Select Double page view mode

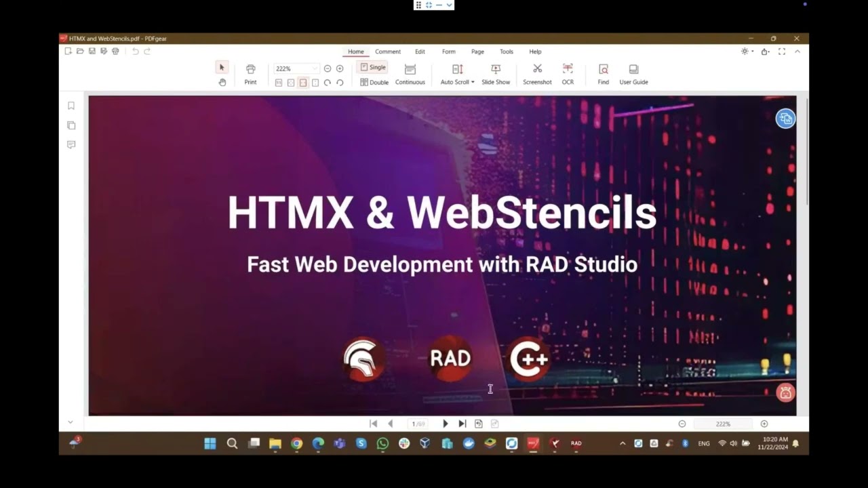click(x=374, y=82)
